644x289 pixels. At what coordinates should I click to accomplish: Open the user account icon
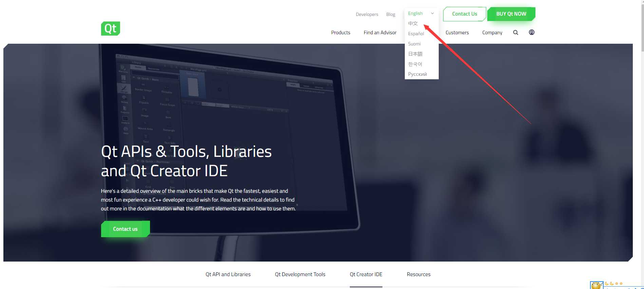click(532, 32)
